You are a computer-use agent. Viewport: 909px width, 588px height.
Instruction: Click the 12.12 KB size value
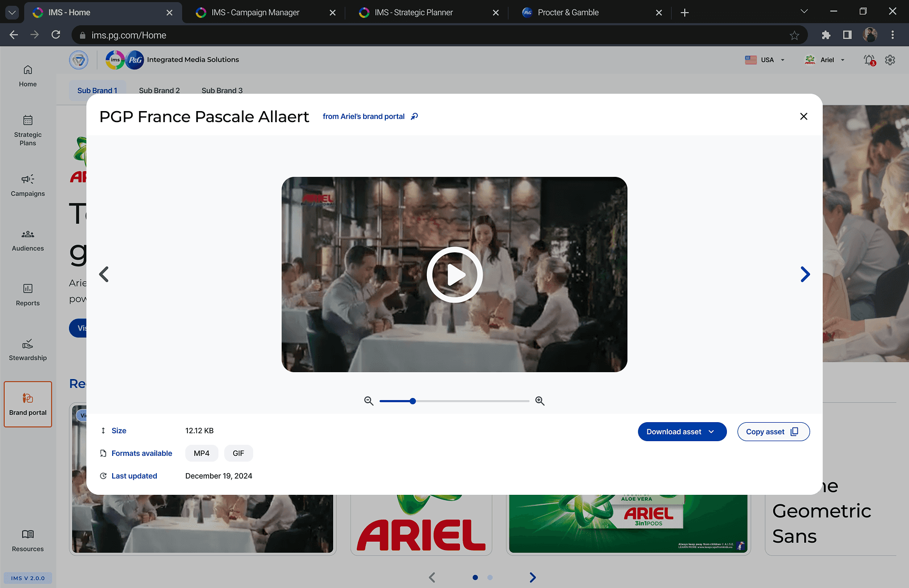[199, 431]
